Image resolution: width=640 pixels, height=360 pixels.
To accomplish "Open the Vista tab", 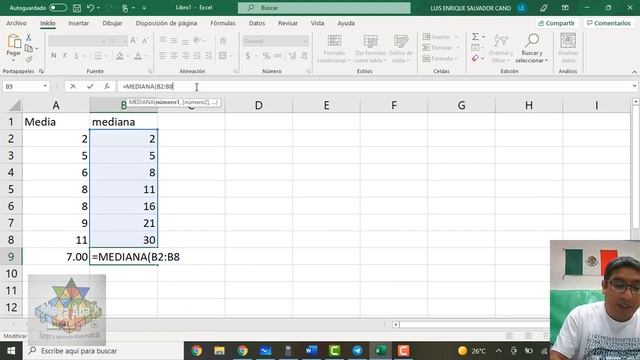I will coord(317,23).
